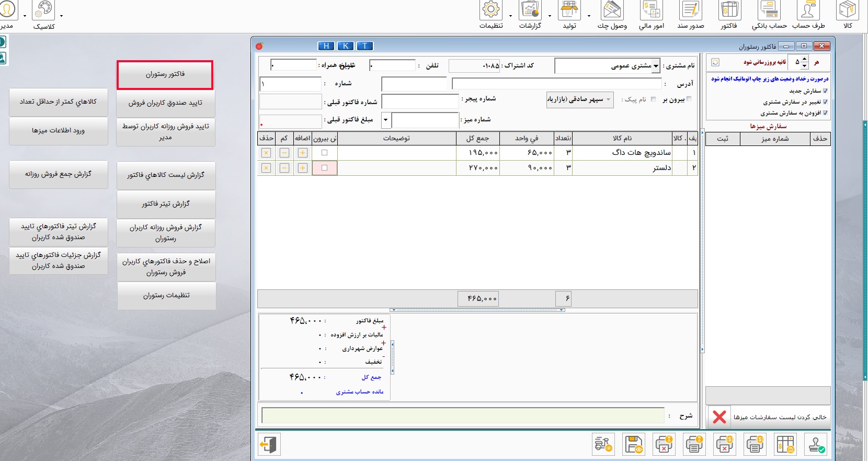
Task: Click the فاکتور رستوران button
Action: [165, 74]
